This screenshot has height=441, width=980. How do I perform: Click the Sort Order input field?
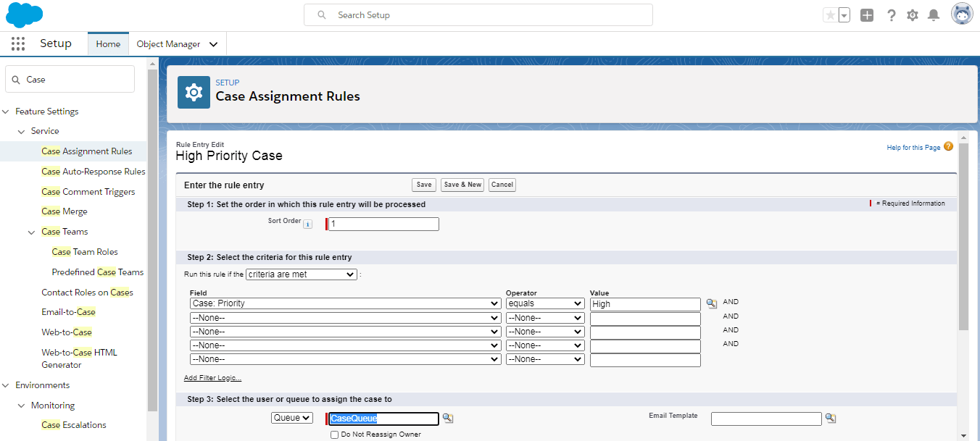tap(383, 224)
